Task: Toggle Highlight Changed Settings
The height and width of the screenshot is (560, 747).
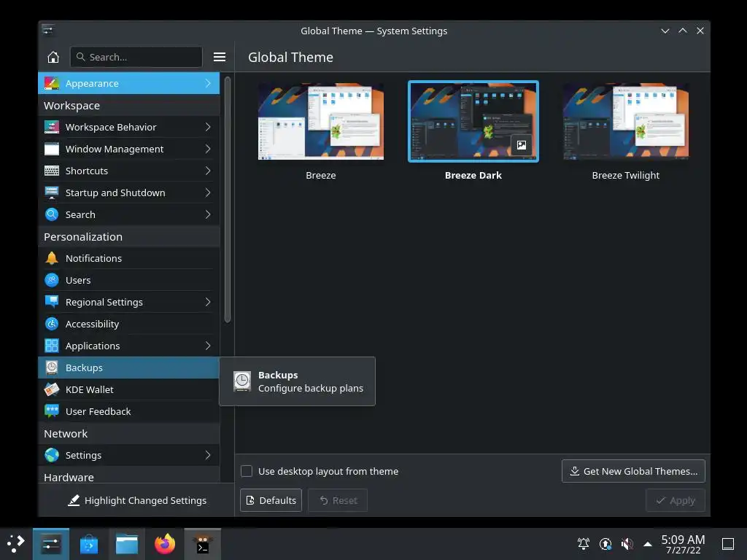Action: click(136, 500)
